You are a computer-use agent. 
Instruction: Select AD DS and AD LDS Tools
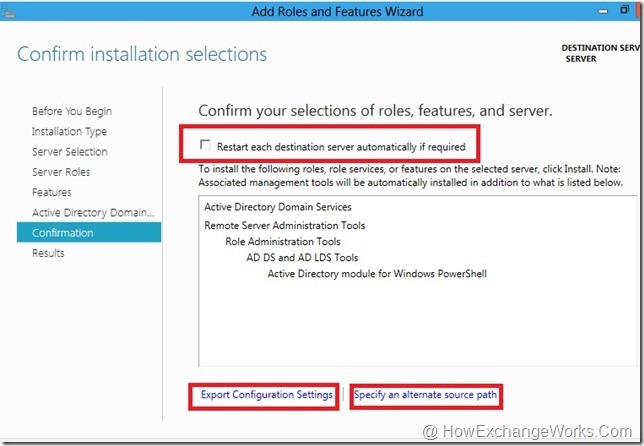pos(302,257)
